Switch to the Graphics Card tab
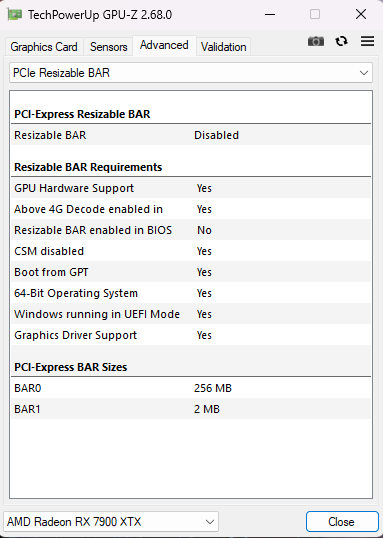 point(44,47)
